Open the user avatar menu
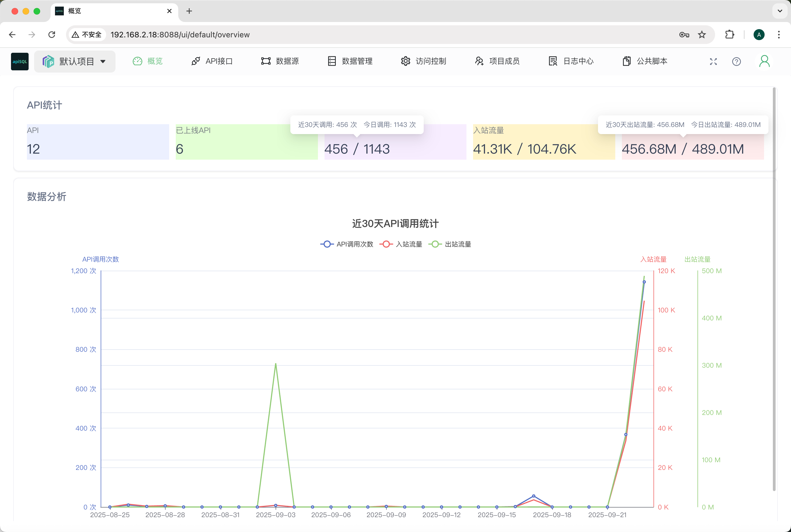791x532 pixels. (x=764, y=61)
